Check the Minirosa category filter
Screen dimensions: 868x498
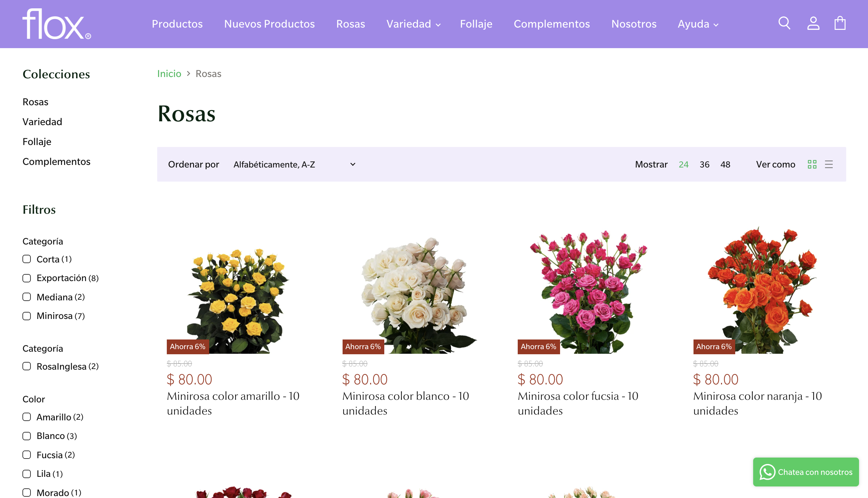[x=27, y=316]
